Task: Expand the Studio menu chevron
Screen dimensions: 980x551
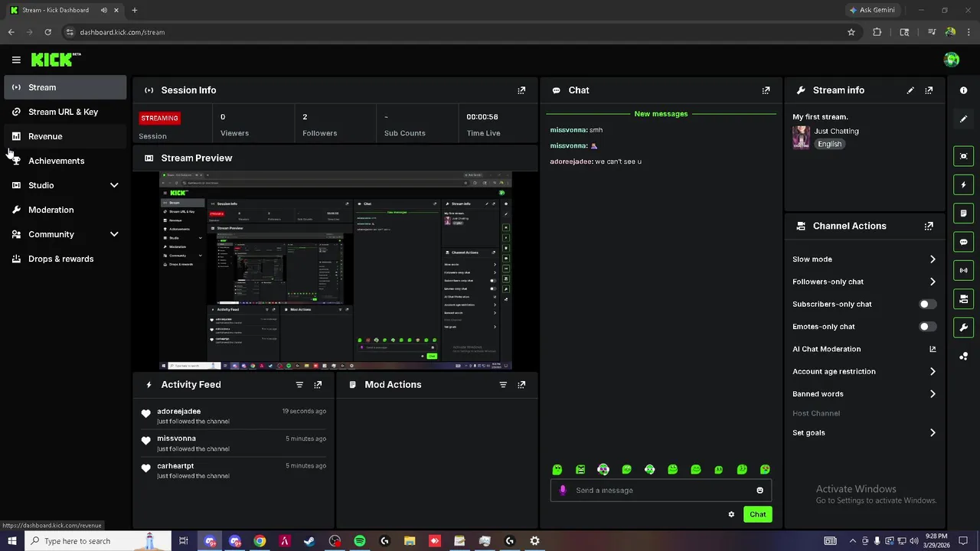Action: [x=114, y=185]
